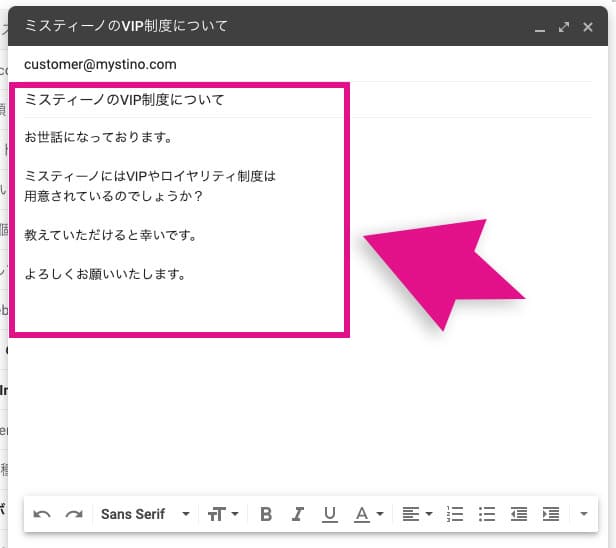Click the redo arrow in formatting toolbar

pos(74,514)
